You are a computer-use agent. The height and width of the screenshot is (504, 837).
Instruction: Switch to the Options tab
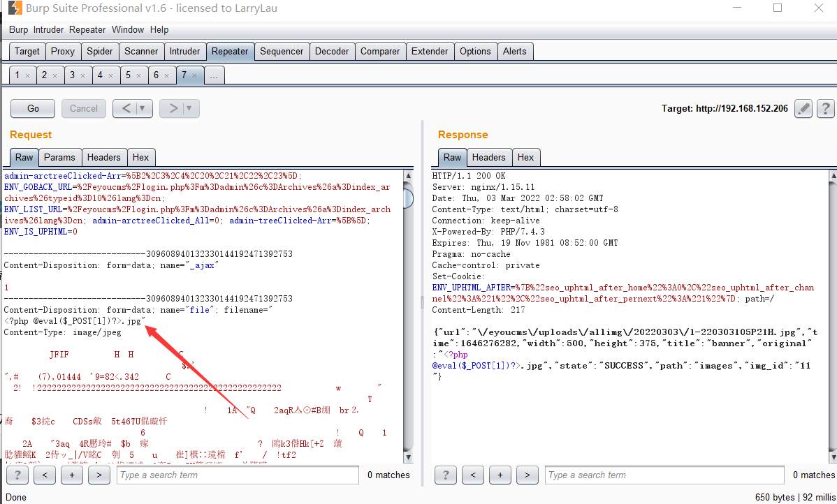pyautogui.click(x=475, y=51)
